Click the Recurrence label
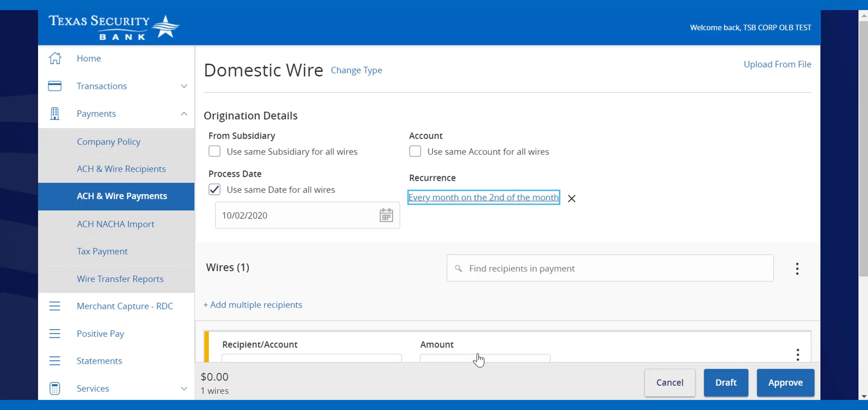Image resolution: width=868 pixels, height=410 pixels. [432, 178]
